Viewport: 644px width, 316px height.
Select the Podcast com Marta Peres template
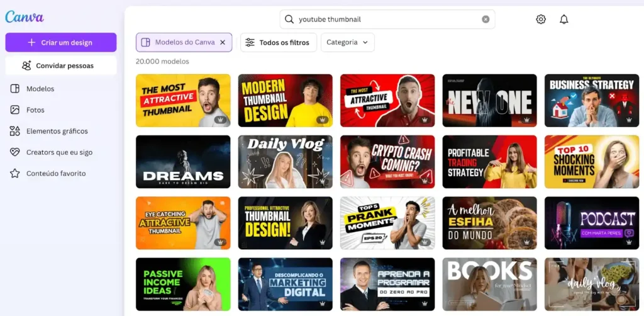click(x=592, y=223)
